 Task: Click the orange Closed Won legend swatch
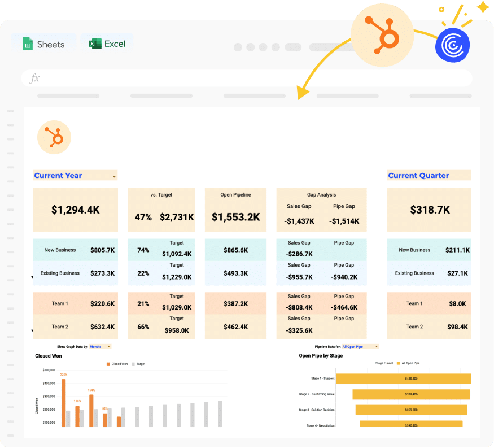[x=108, y=364]
